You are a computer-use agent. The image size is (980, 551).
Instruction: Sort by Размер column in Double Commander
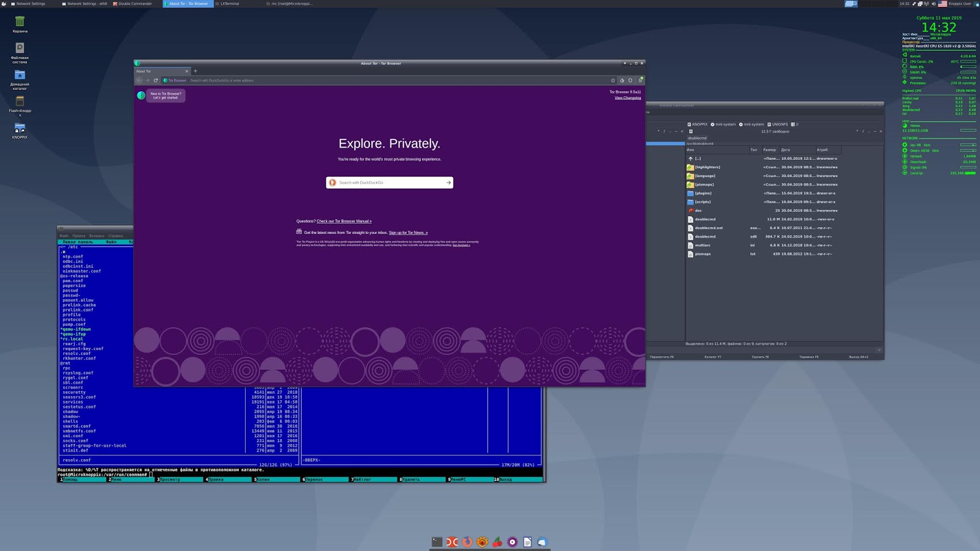770,150
